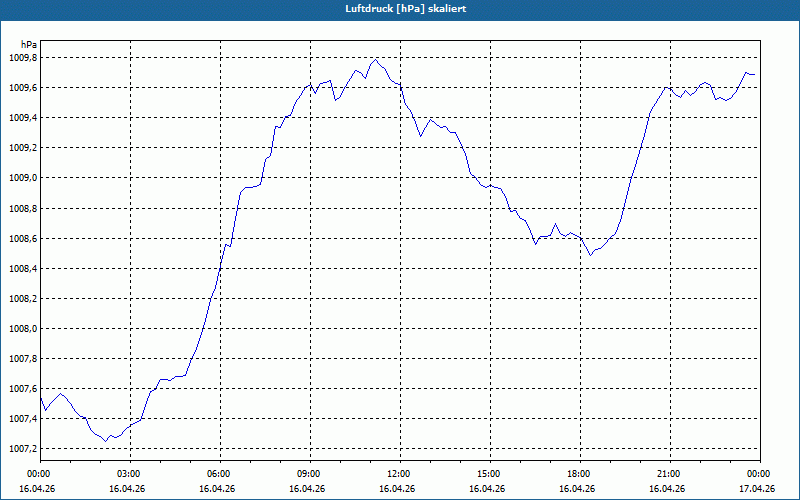Click the 1007,4 y-axis label
The width and height of the screenshot is (800, 500).
click(x=23, y=419)
